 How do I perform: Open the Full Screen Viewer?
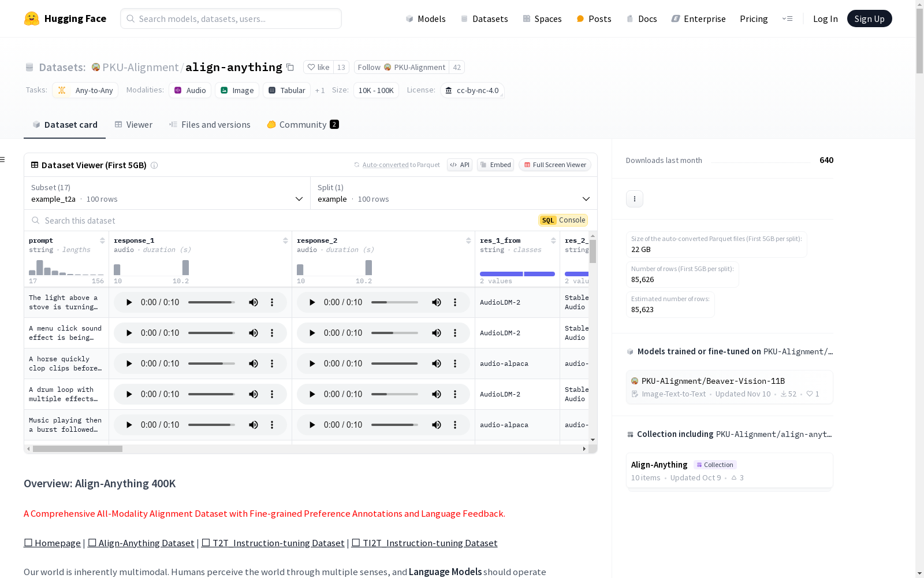point(555,165)
